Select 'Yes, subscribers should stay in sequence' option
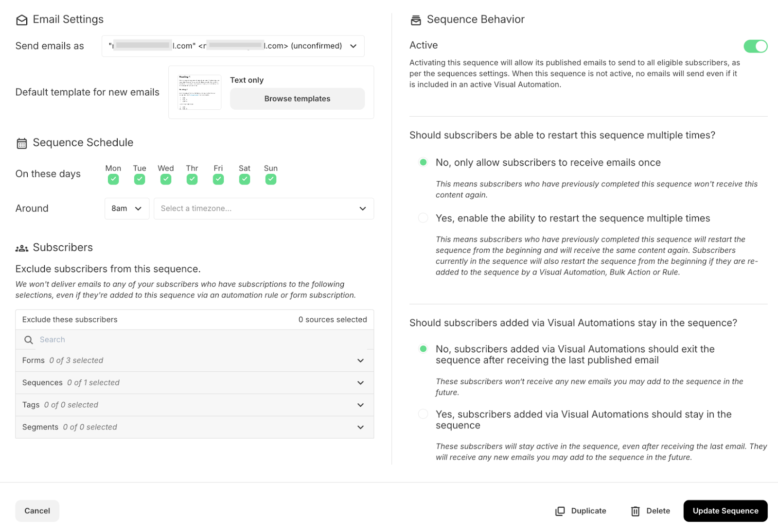Image resolution: width=778 pixels, height=532 pixels. pyautogui.click(x=423, y=414)
